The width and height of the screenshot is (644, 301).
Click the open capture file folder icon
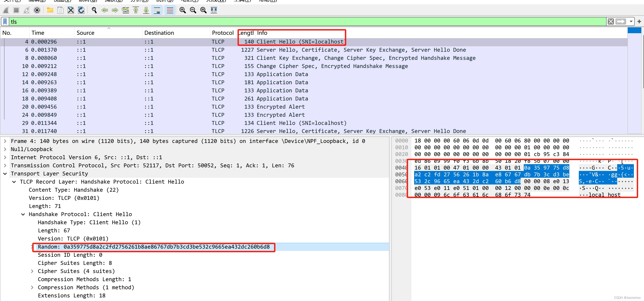tap(50, 10)
